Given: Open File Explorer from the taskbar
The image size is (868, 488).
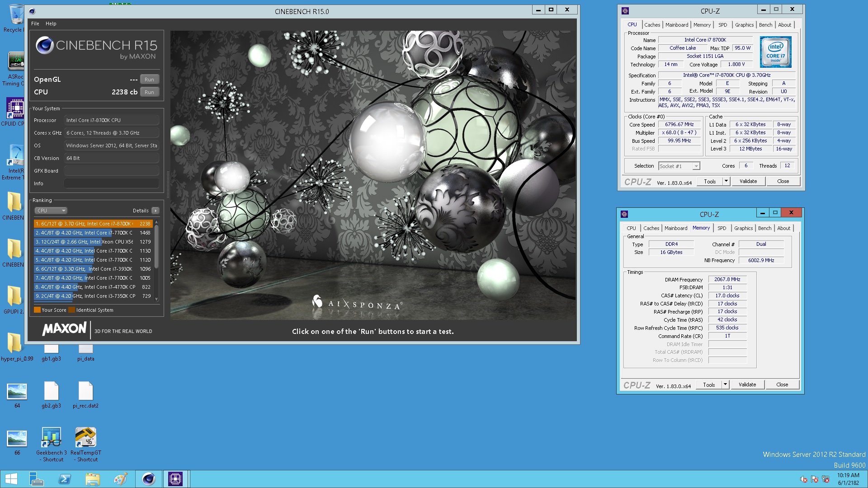Looking at the screenshot, I should (x=93, y=479).
